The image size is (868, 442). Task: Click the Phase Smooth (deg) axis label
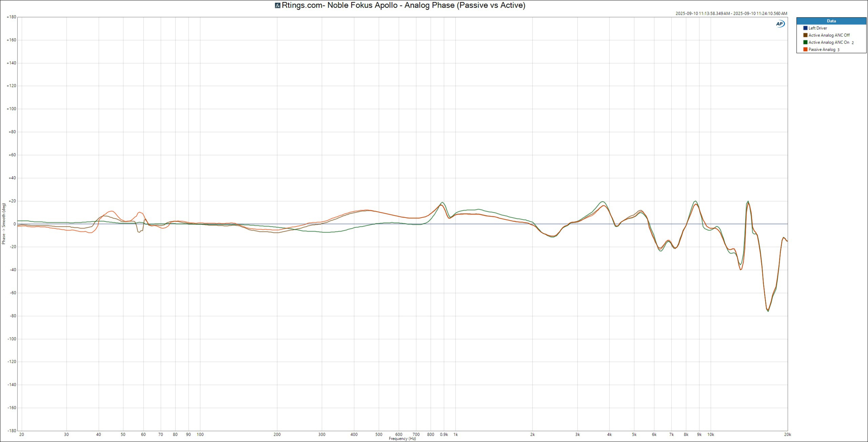tap(4, 224)
